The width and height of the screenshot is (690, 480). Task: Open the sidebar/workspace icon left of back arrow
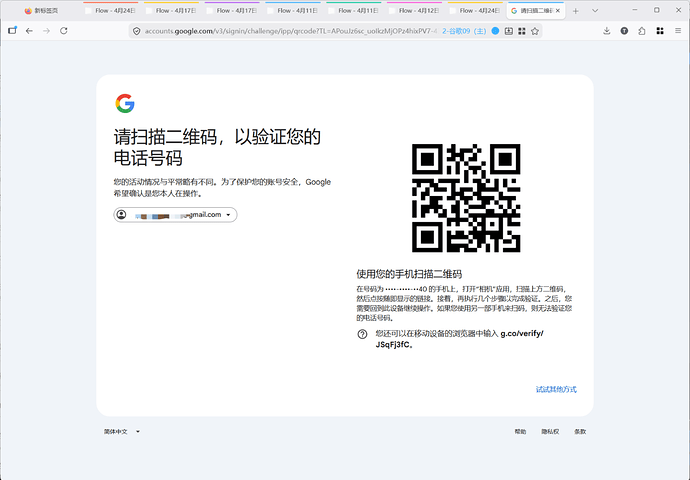click(x=12, y=30)
